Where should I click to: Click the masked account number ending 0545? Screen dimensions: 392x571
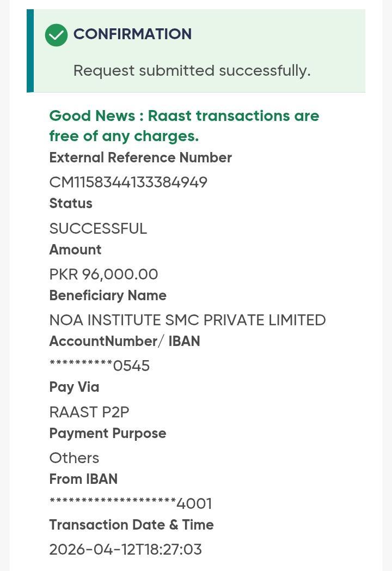coord(100,366)
